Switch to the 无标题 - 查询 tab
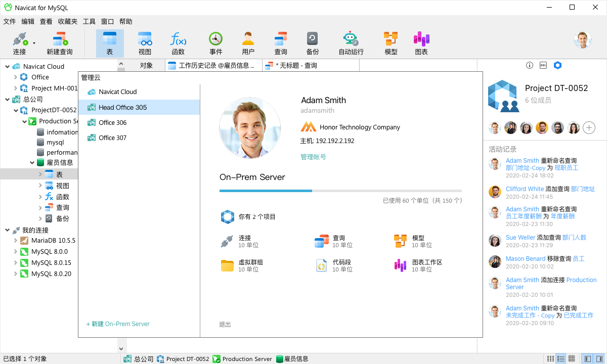This screenshot has width=607, height=364. [311, 65]
